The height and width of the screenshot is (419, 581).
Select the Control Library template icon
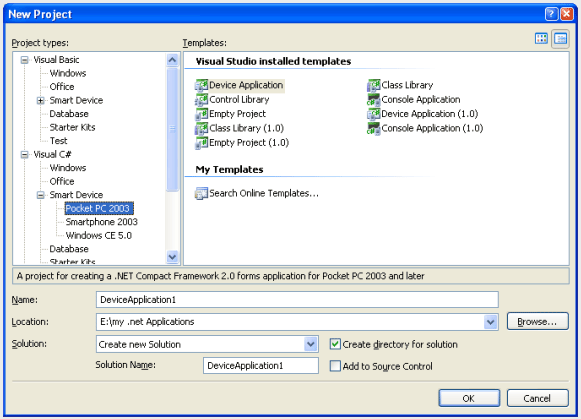(201, 100)
